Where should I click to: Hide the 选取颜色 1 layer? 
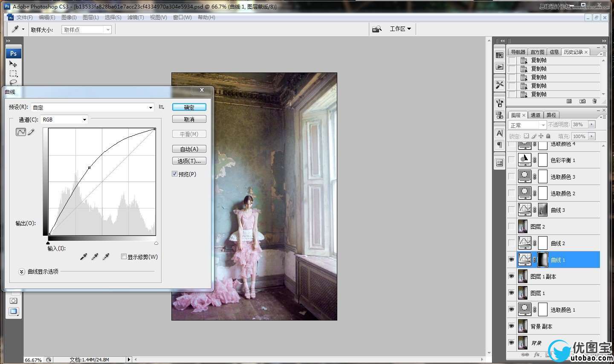(x=511, y=309)
